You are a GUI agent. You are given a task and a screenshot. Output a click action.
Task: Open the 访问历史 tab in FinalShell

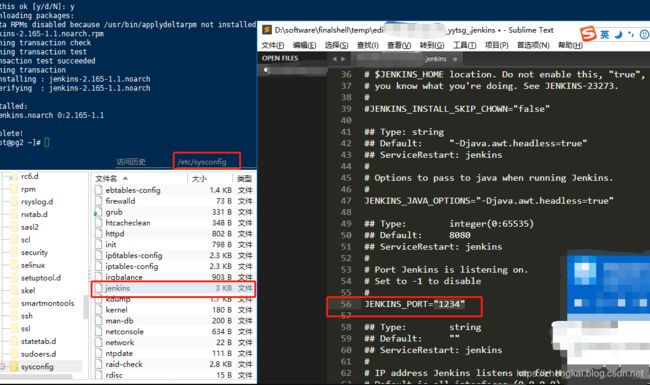click(131, 162)
